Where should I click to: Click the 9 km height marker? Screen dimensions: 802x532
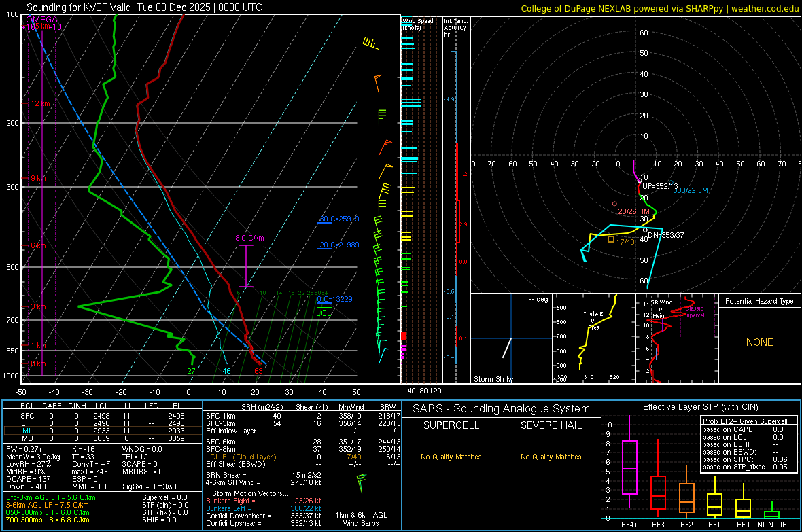(38, 178)
